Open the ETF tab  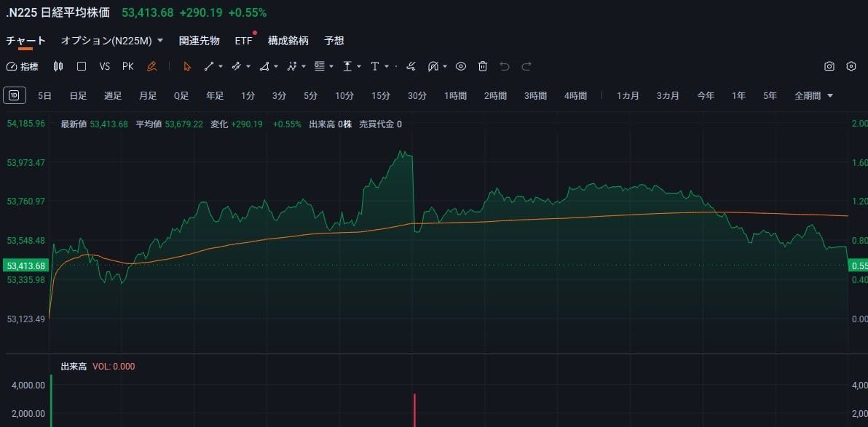(243, 41)
